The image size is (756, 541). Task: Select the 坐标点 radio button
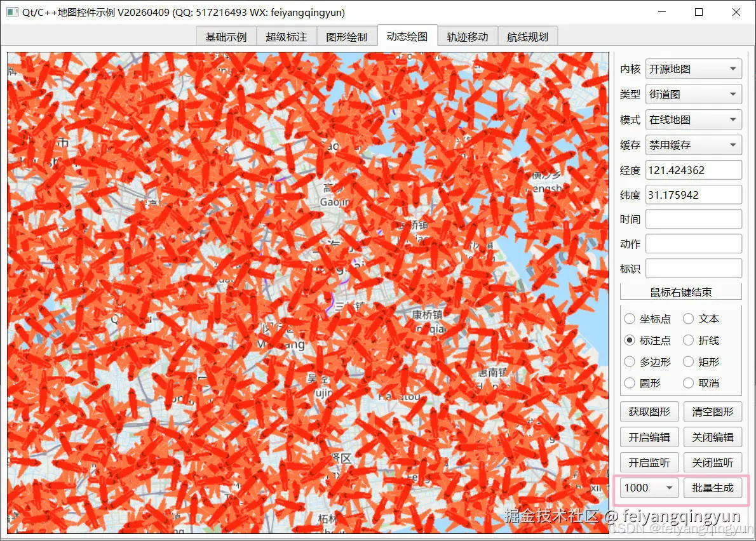pyautogui.click(x=647, y=319)
